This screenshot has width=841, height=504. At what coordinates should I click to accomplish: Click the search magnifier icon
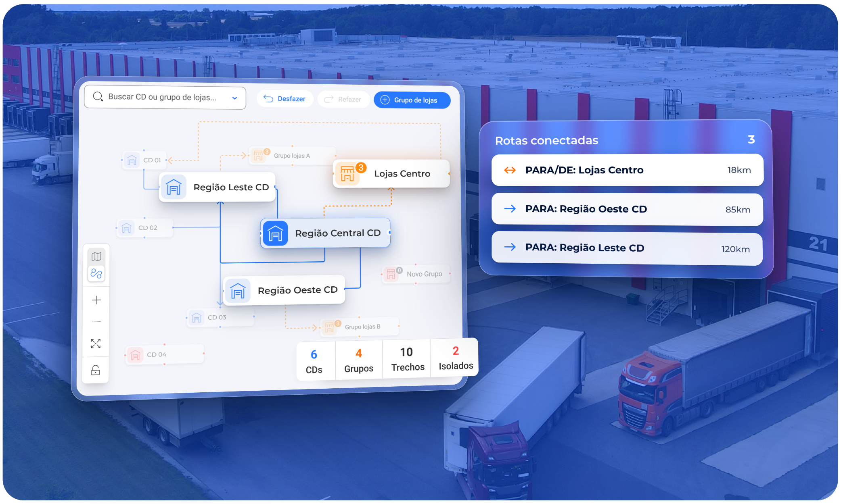click(98, 96)
